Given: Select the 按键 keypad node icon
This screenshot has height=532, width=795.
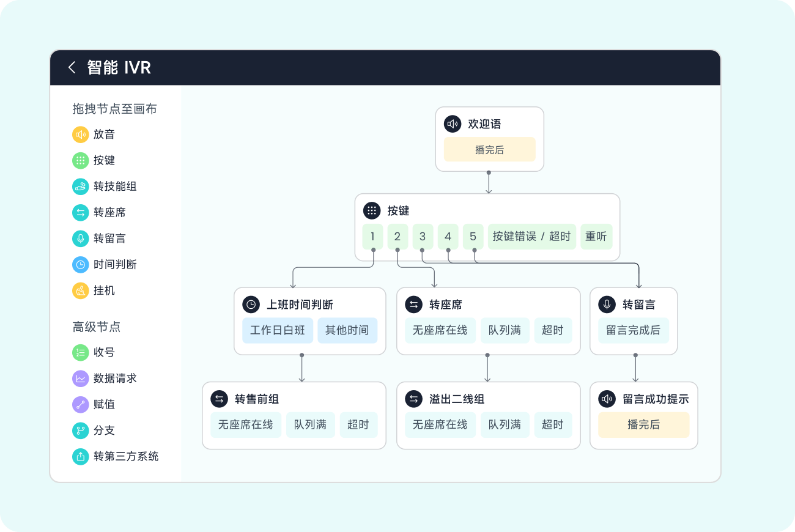Looking at the screenshot, I should click(x=80, y=160).
